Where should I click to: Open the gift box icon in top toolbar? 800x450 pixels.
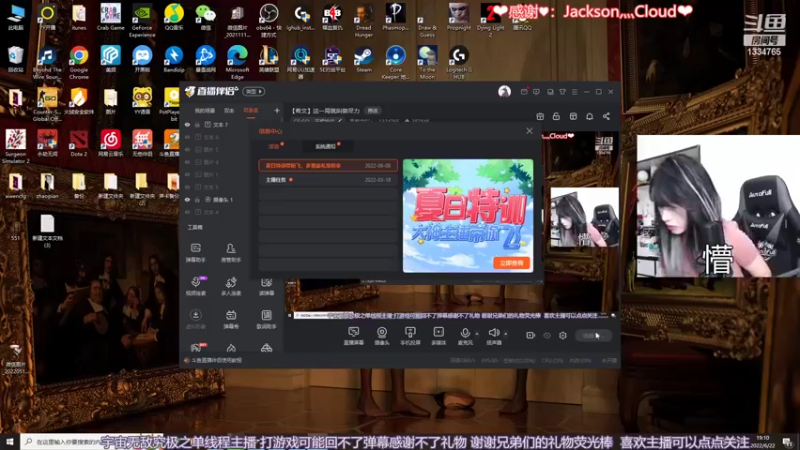pyautogui.click(x=540, y=116)
